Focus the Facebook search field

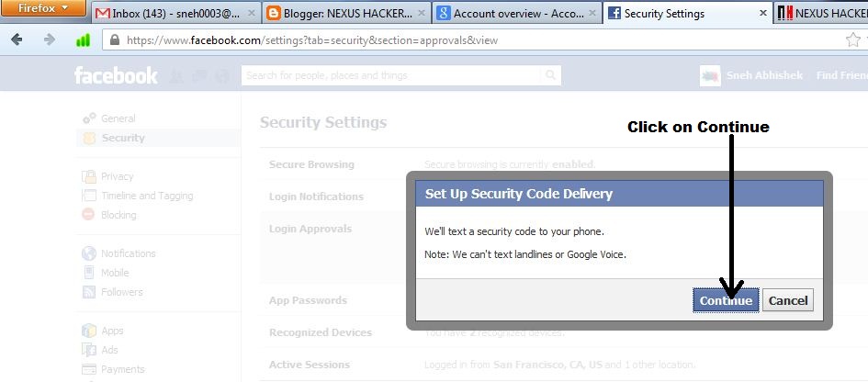pos(390,75)
